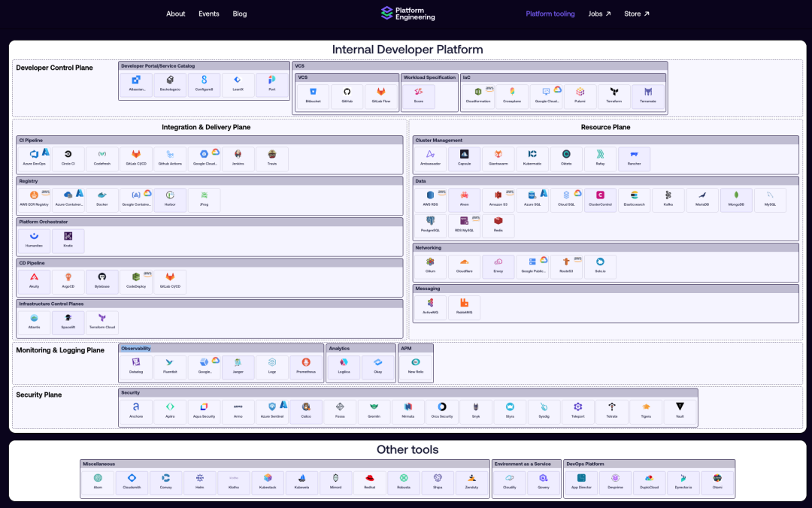Open the Datadog observability card
The height and width of the screenshot is (508, 812).
pos(136,366)
